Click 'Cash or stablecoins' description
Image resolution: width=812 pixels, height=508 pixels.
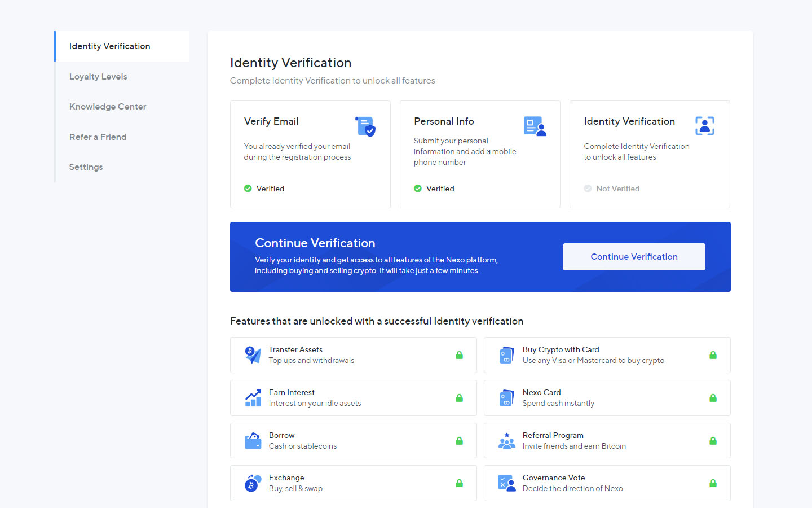tap(303, 446)
